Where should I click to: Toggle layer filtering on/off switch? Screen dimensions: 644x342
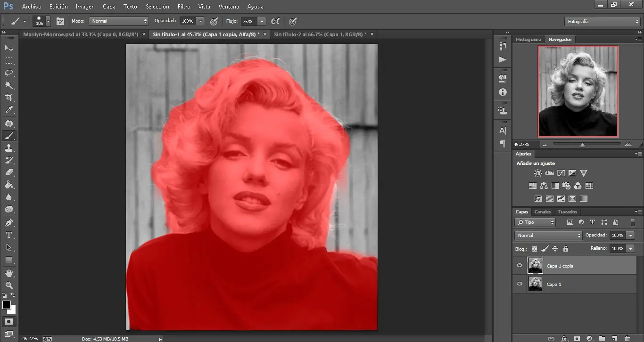(x=633, y=222)
